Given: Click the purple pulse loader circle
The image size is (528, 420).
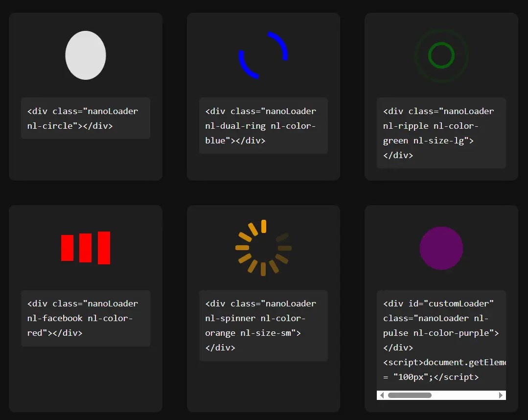Looking at the screenshot, I should pyautogui.click(x=441, y=248).
